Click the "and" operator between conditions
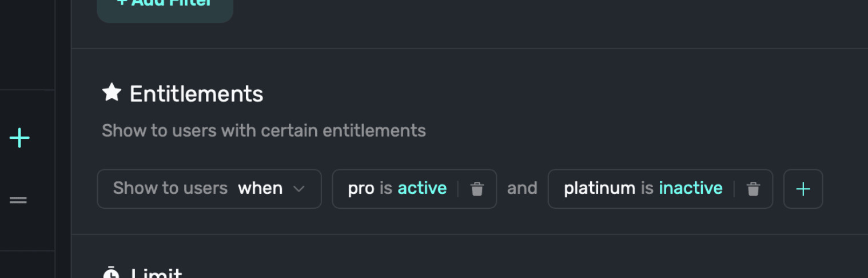 point(522,188)
